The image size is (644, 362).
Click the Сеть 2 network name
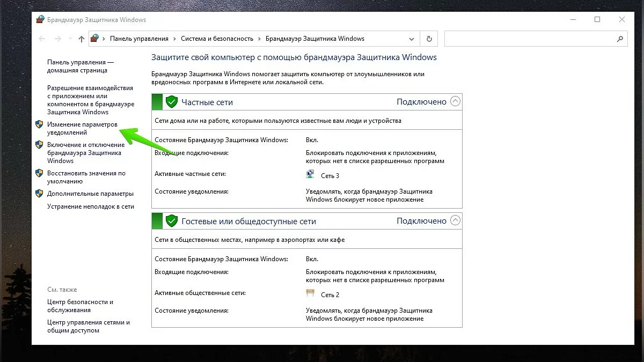[330, 295]
